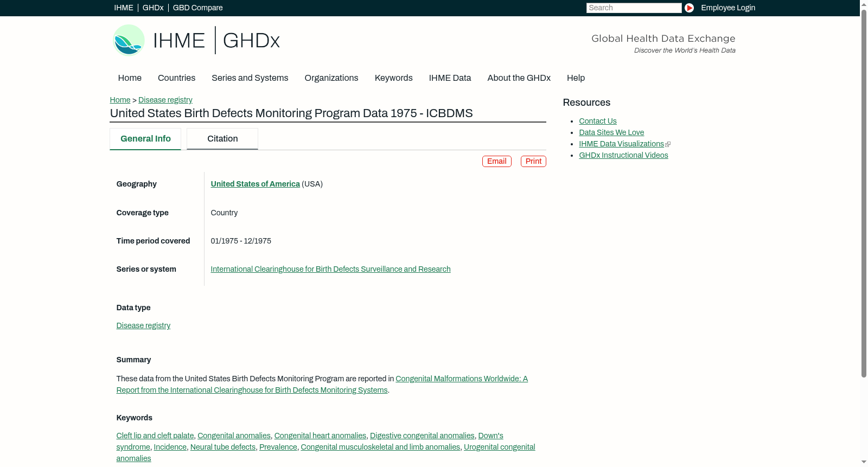Open the About the GHDx menu
This screenshot has height=467, width=868.
519,78
